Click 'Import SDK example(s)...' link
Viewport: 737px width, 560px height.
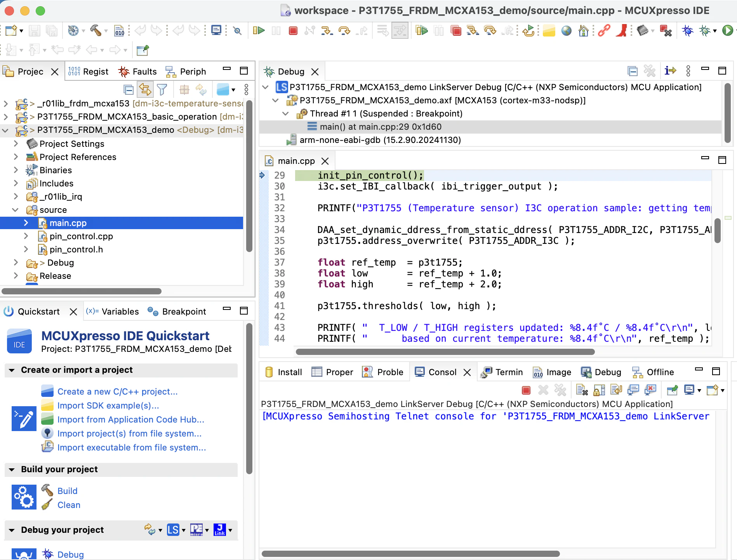(x=108, y=405)
